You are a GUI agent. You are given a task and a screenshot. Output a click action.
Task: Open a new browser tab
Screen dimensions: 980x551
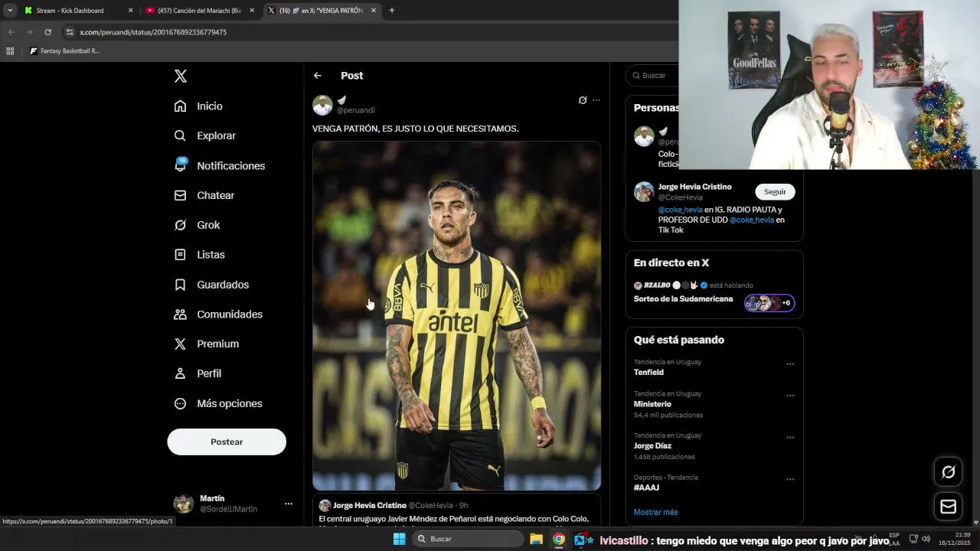(392, 11)
